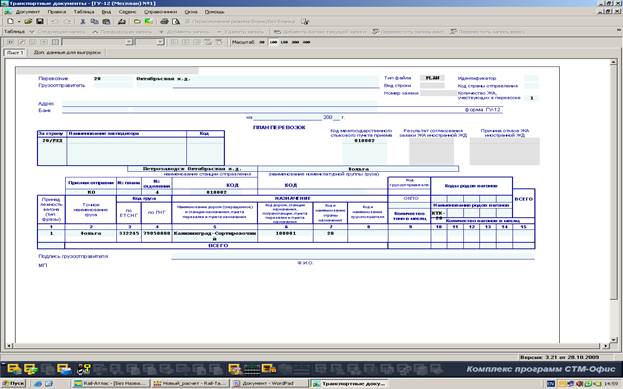Paste using the clipboard toolbar icon

(106, 21)
